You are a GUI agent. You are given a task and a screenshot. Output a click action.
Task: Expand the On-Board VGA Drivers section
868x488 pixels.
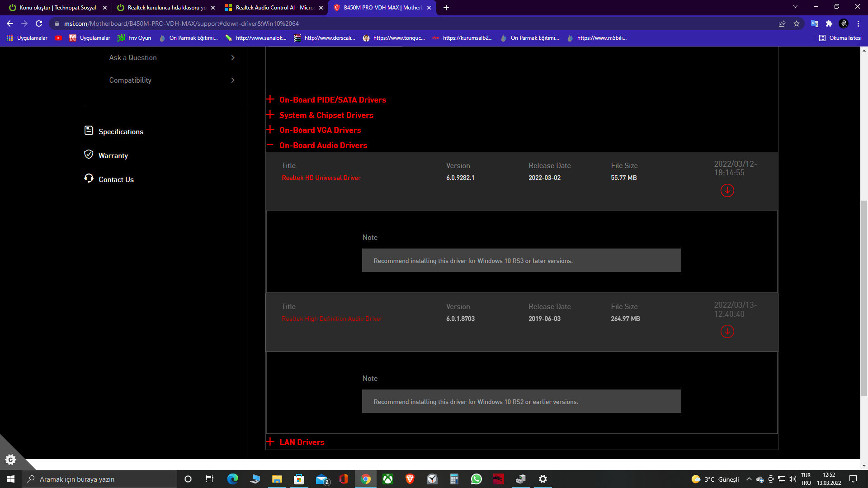click(x=320, y=130)
